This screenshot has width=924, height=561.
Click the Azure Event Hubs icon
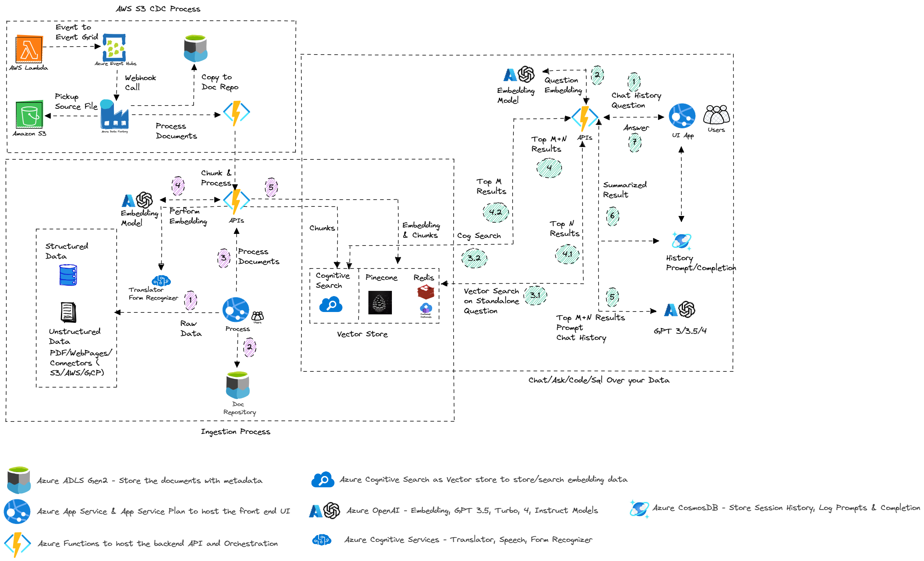[114, 47]
